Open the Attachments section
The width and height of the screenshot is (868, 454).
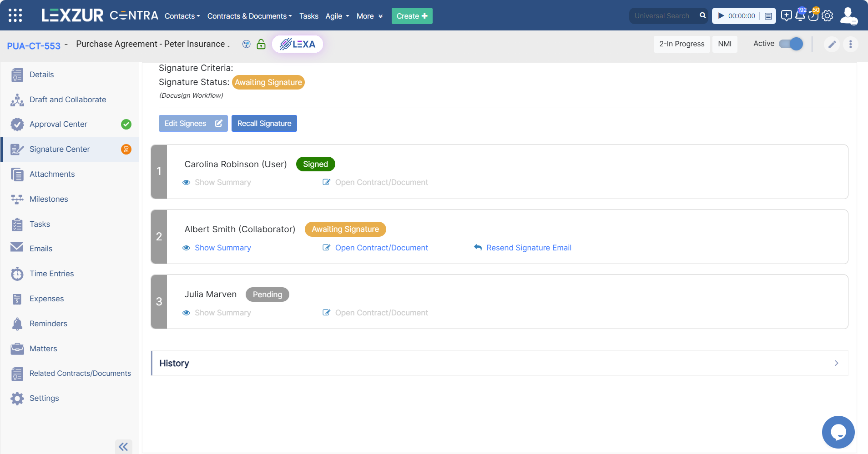52,174
